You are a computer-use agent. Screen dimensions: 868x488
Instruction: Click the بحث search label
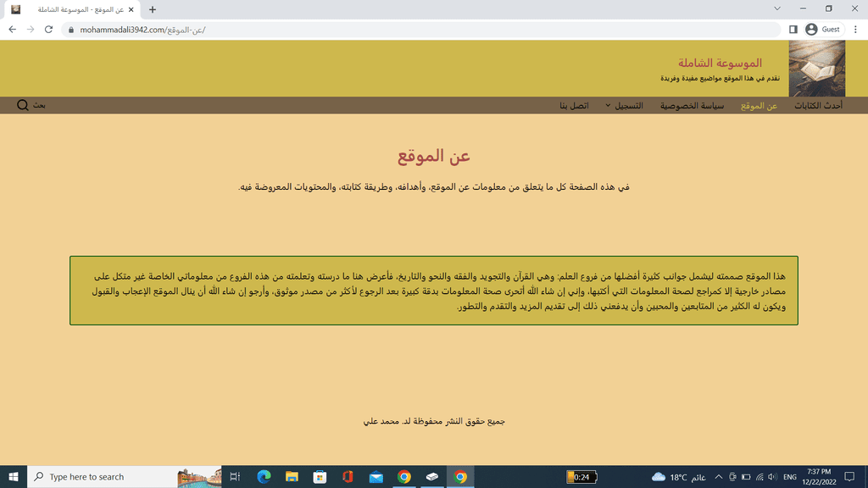click(39, 105)
